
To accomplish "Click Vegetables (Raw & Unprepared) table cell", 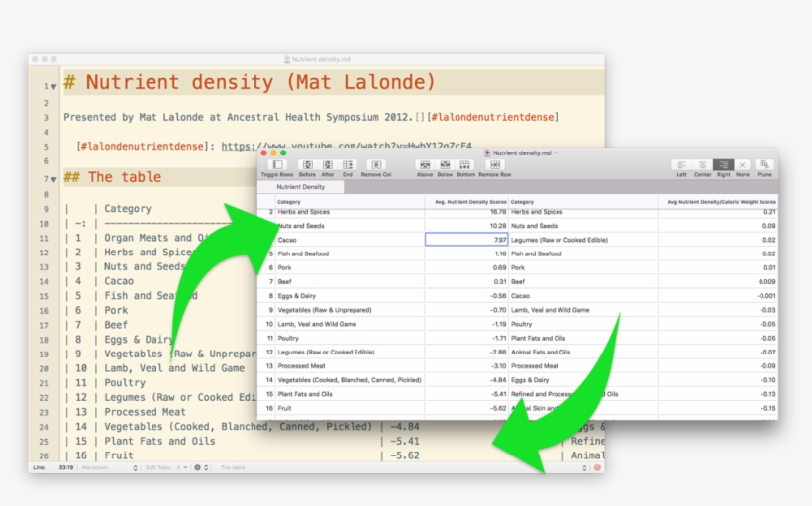I will [x=351, y=310].
